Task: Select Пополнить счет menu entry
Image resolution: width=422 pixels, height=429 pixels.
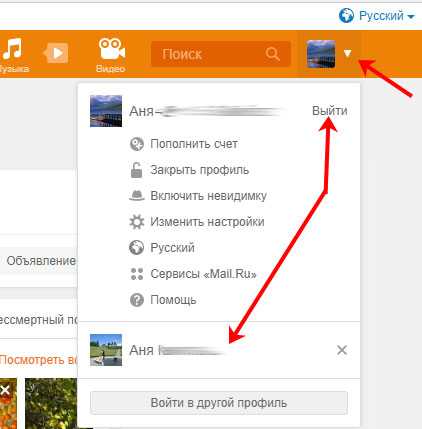Action: (194, 144)
